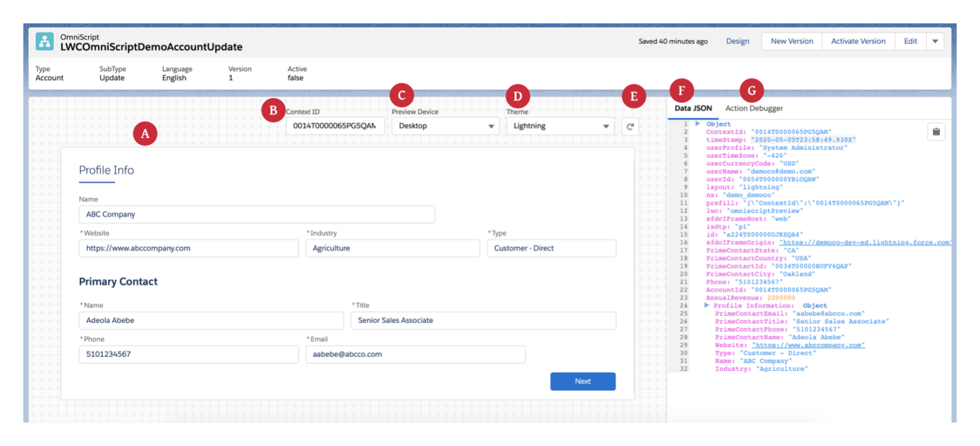Focus the Email field with aabebe@abcco.com
This screenshot has height=446, width=980.
click(415, 354)
